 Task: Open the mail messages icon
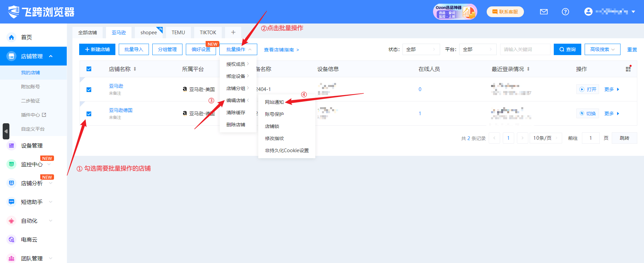(544, 12)
